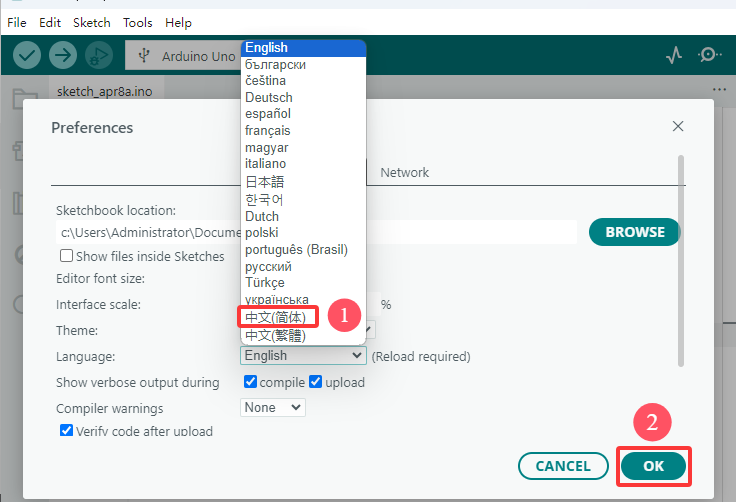736x502 pixels.
Task: Choose magyar from the language list
Action: [x=303, y=147]
